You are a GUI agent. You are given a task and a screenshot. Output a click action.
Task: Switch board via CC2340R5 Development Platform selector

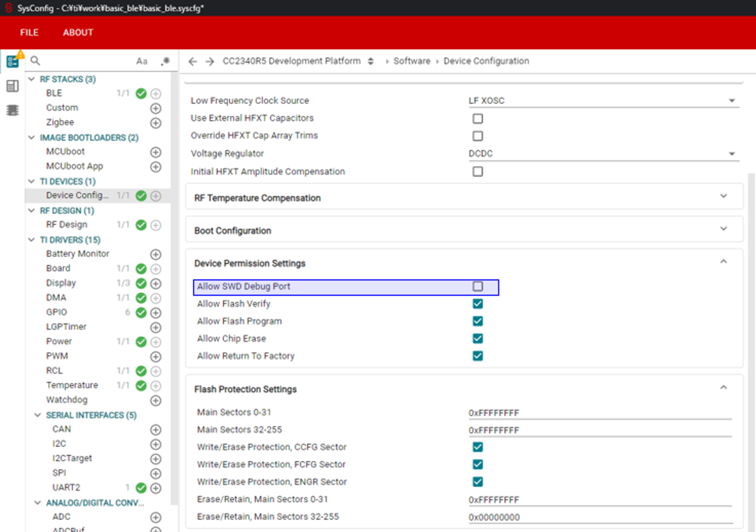[298, 61]
